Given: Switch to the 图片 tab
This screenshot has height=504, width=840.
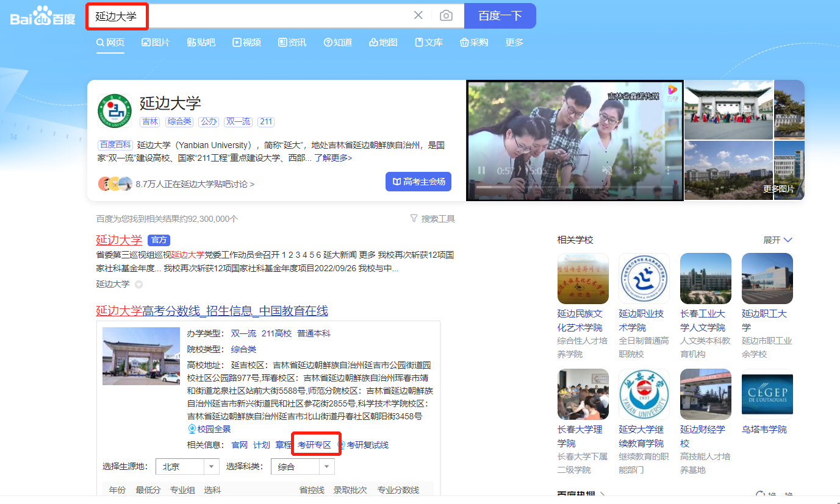Looking at the screenshot, I should pos(156,42).
